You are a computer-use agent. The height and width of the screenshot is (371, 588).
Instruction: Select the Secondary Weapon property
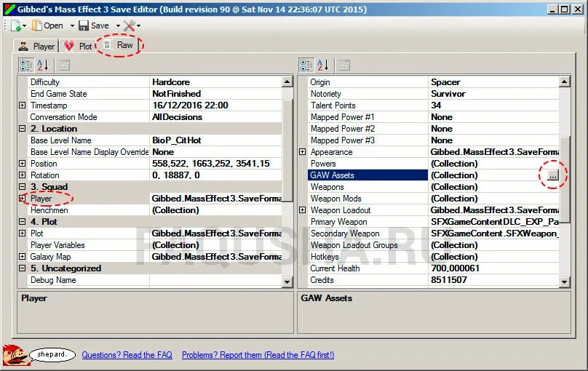click(434, 233)
